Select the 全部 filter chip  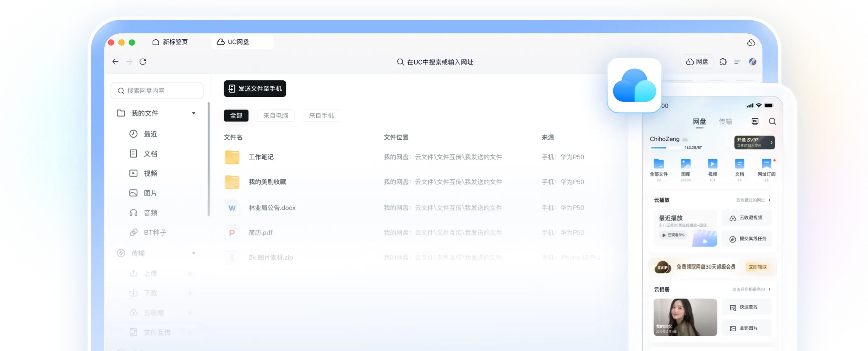coord(236,115)
